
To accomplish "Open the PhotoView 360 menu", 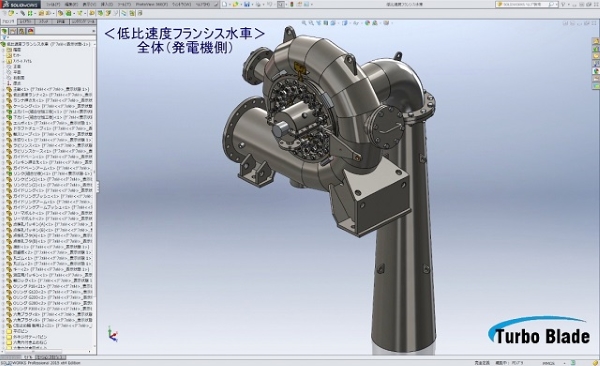I will click(151, 4).
